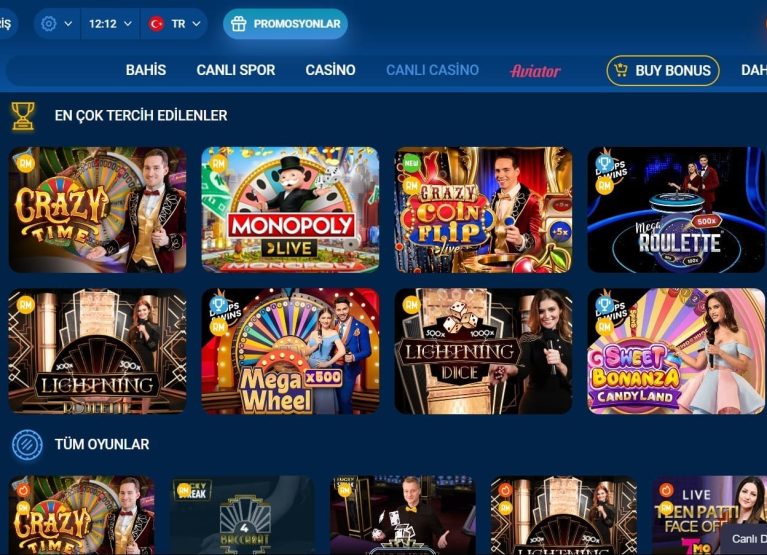Click the Turkish flag icon

(x=156, y=23)
